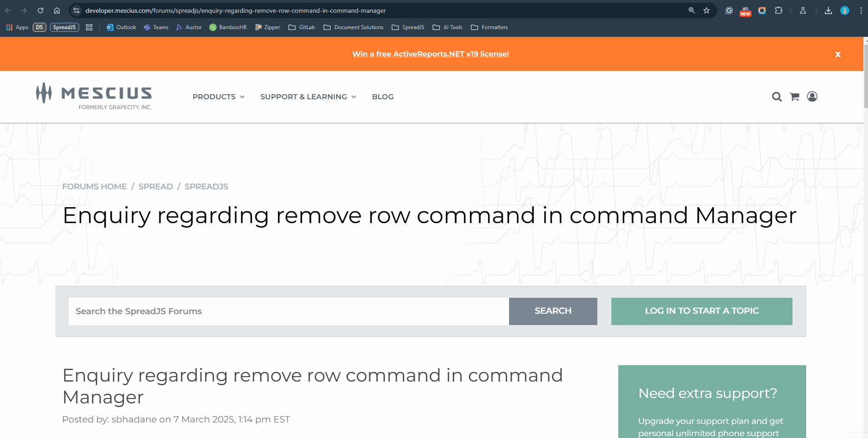
Task: Open the Apps grid bookmark
Action: pyautogui.click(x=17, y=27)
